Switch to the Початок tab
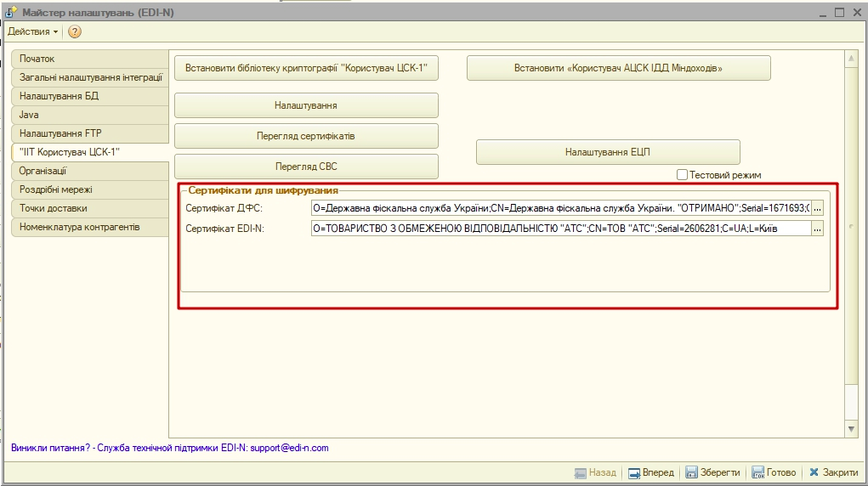 coord(89,59)
